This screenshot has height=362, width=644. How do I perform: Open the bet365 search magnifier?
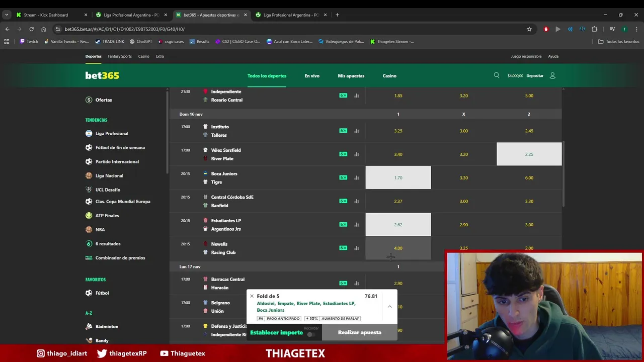pyautogui.click(x=497, y=75)
